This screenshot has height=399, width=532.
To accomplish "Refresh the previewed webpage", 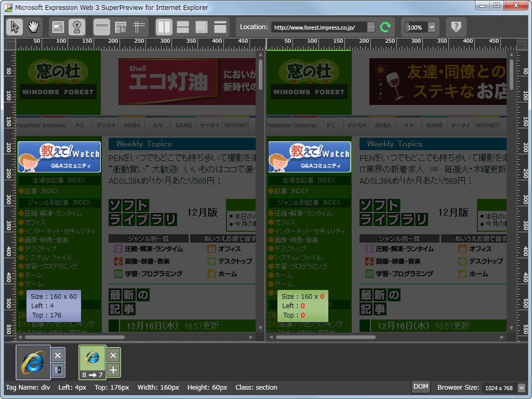I will (385, 28).
